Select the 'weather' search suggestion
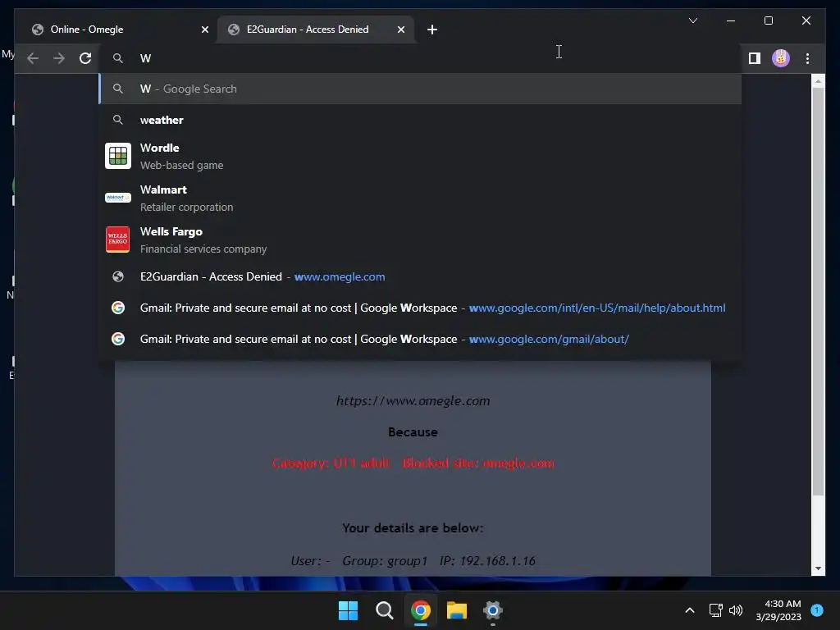 tap(420, 120)
